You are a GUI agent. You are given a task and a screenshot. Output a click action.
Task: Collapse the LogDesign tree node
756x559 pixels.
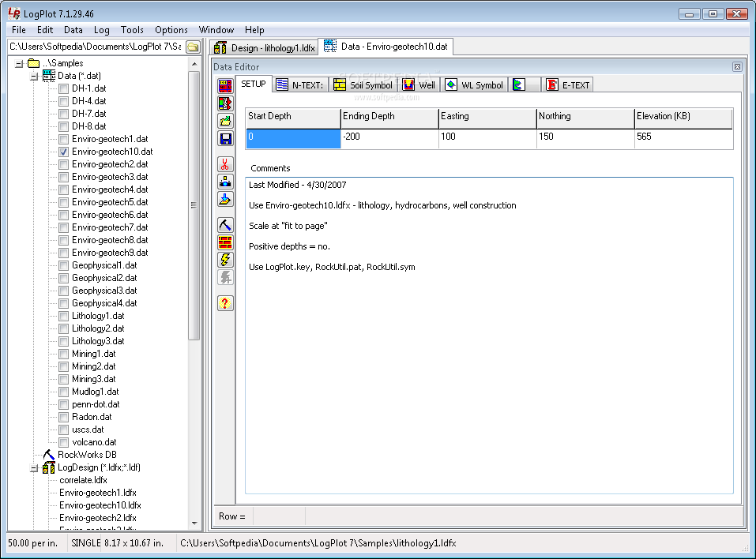[x=34, y=468]
